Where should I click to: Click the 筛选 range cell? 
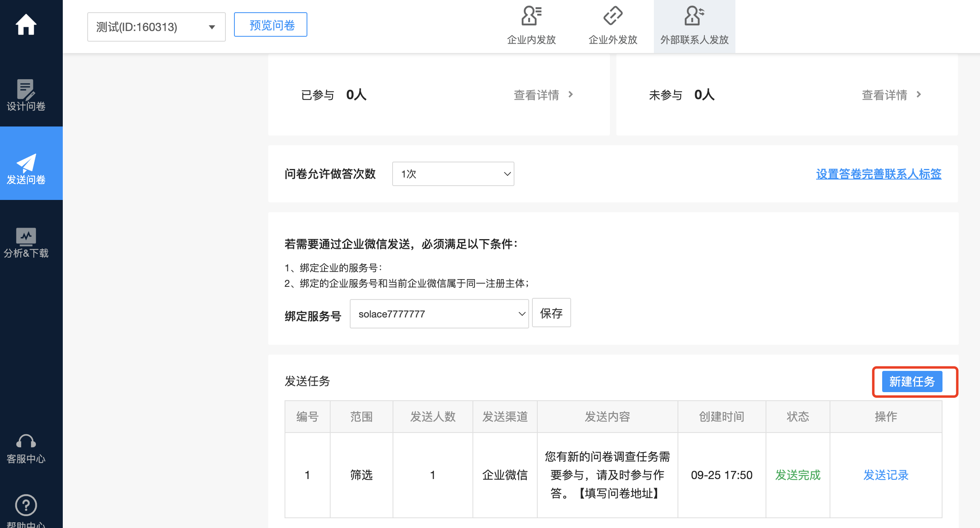pyautogui.click(x=362, y=475)
